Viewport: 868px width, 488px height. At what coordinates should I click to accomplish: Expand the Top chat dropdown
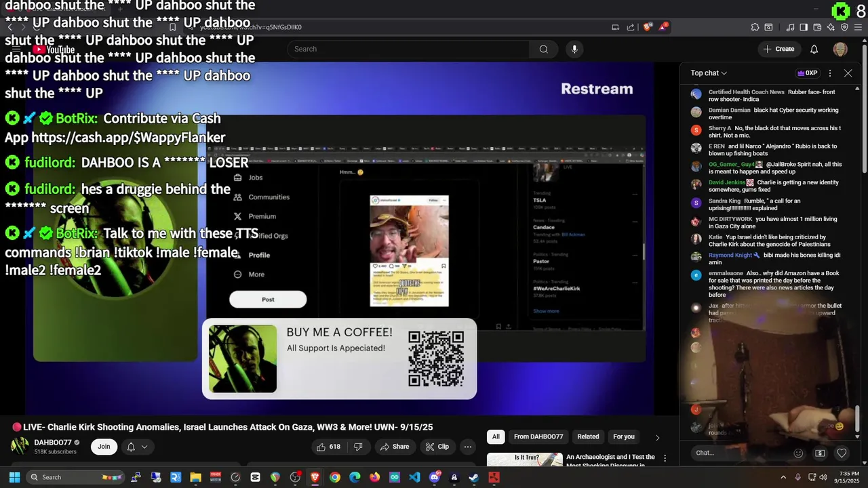[709, 73]
